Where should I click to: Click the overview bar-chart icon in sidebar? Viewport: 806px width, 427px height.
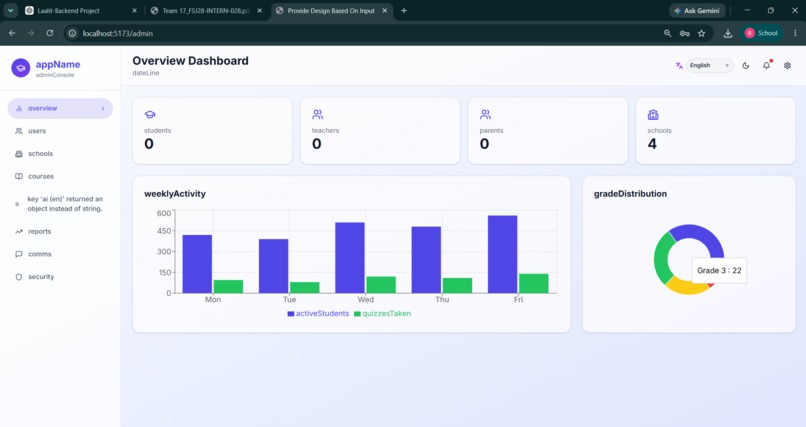[x=19, y=108]
